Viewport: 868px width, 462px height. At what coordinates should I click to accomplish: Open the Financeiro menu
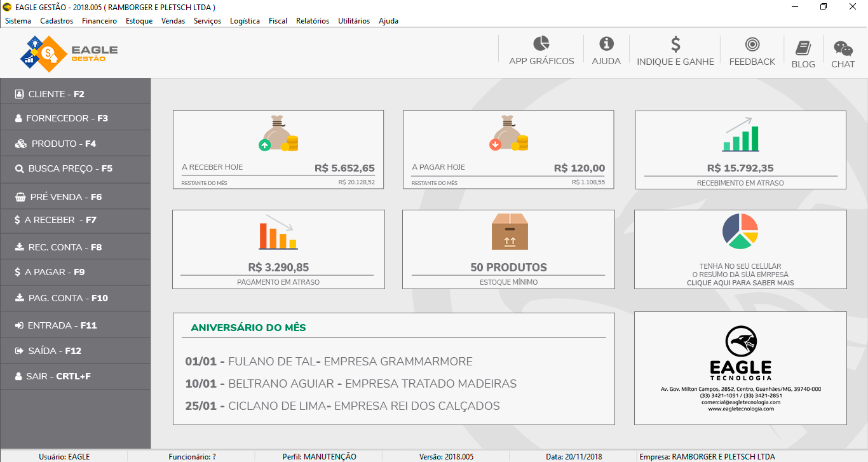click(x=100, y=21)
